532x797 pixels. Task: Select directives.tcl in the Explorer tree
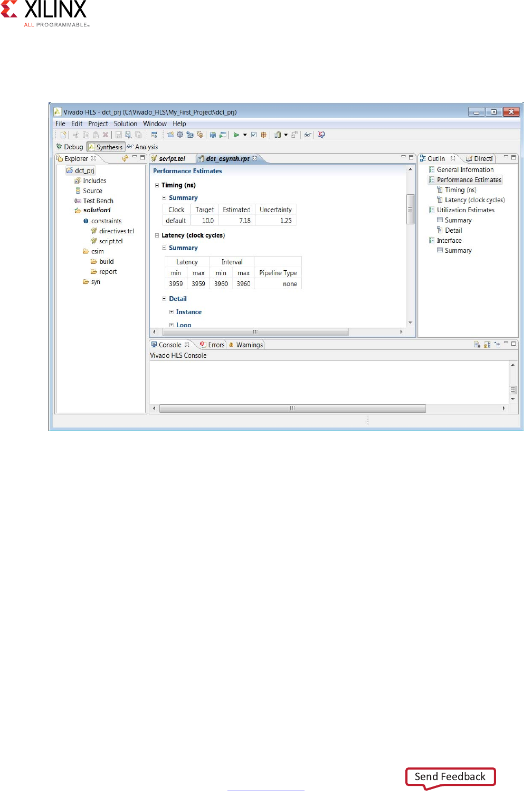[x=112, y=231]
